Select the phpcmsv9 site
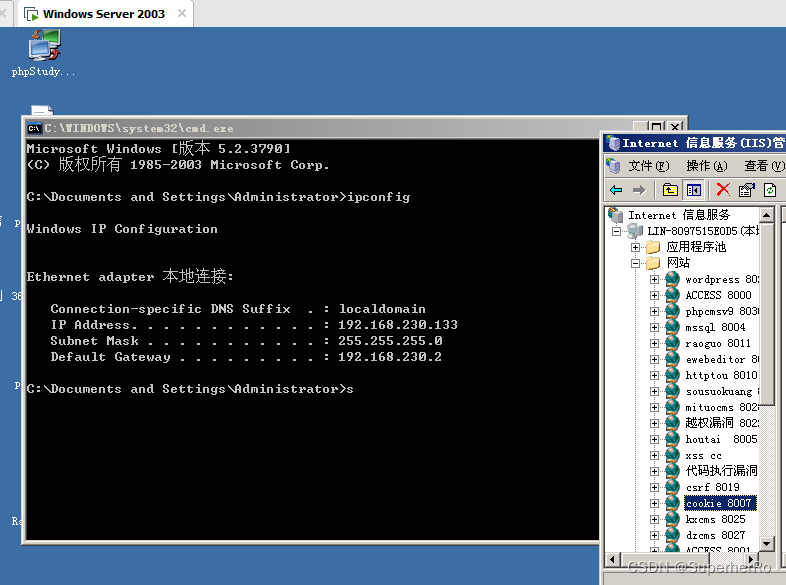Screen dimensions: 786x585 pos(722,311)
